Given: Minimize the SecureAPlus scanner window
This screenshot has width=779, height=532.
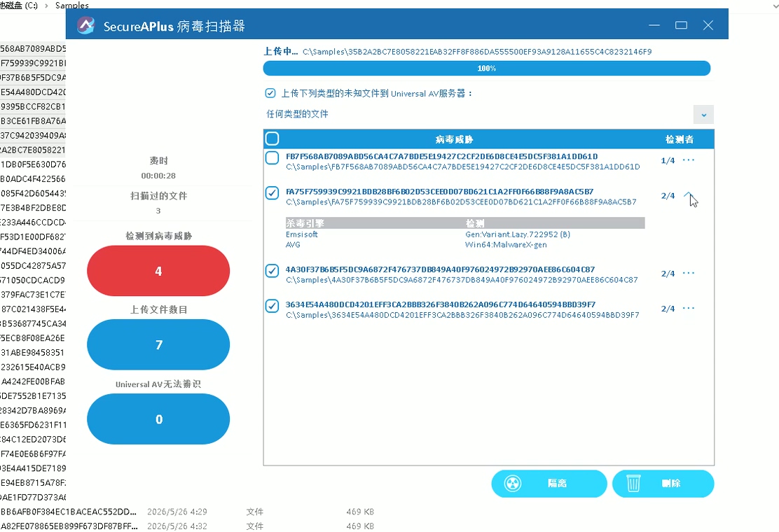Looking at the screenshot, I should 654,25.
